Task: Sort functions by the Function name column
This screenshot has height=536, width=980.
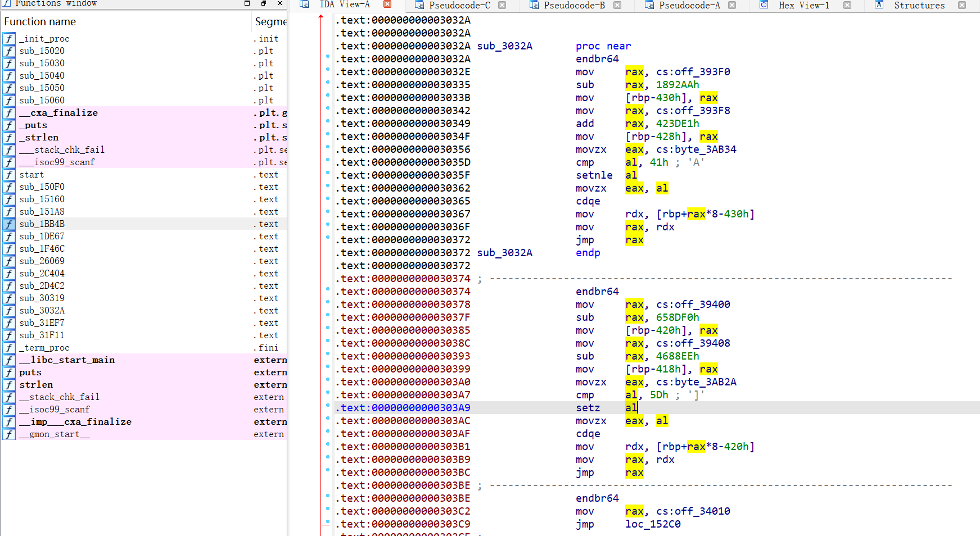Action: pos(40,22)
